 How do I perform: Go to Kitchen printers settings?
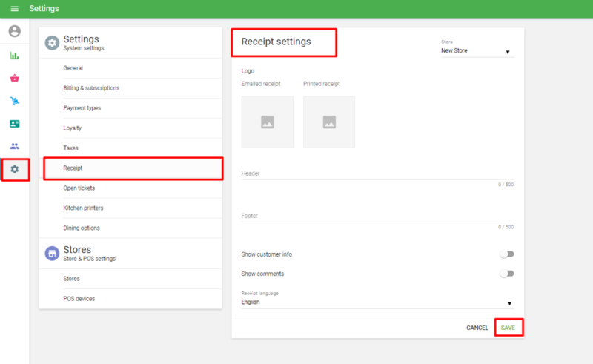pos(83,208)
